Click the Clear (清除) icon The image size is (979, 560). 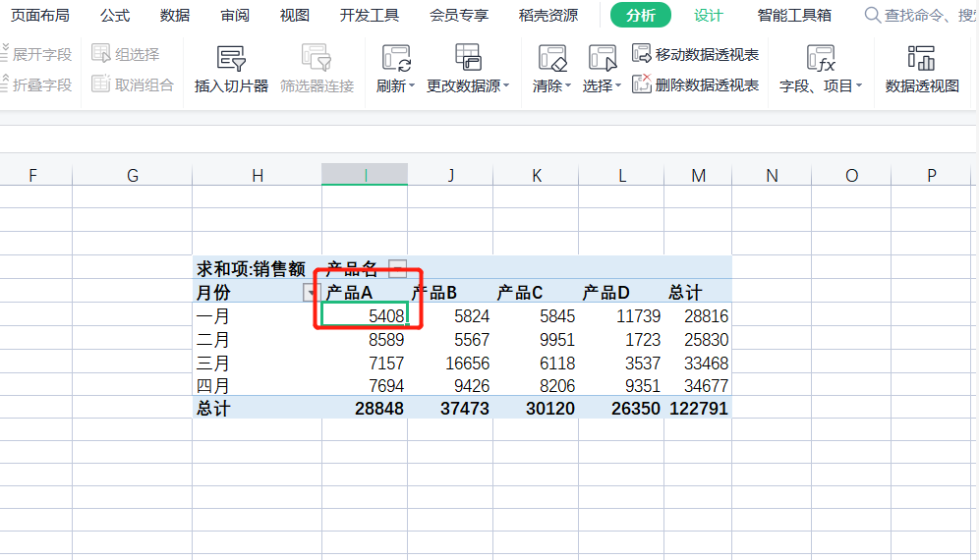click(552, 59)
